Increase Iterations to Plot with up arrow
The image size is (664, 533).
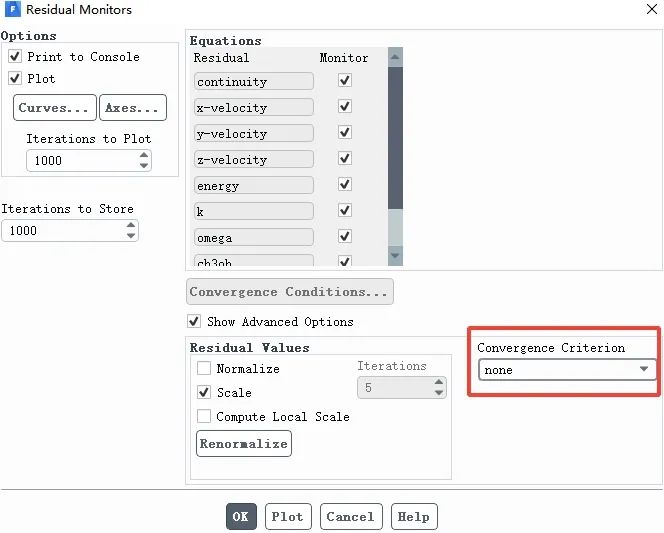(144, 155)
